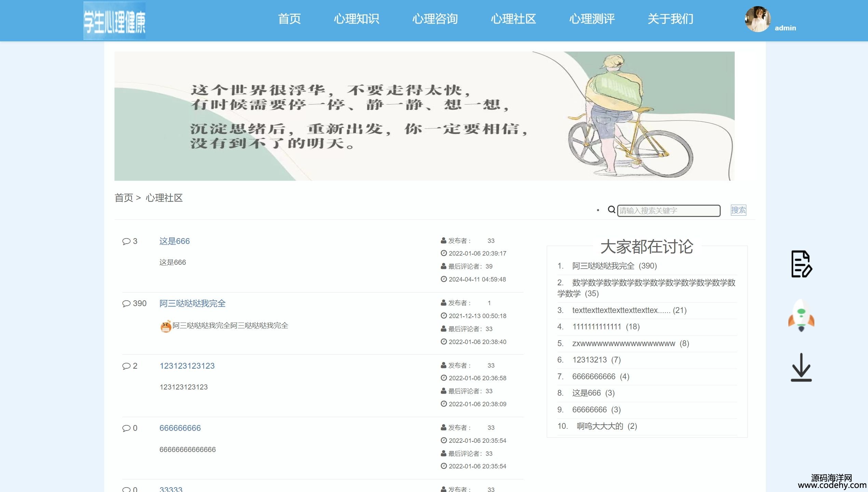Click hot topic 阿三哒哒哒我完全 (390)

click(x=614, y=266)
